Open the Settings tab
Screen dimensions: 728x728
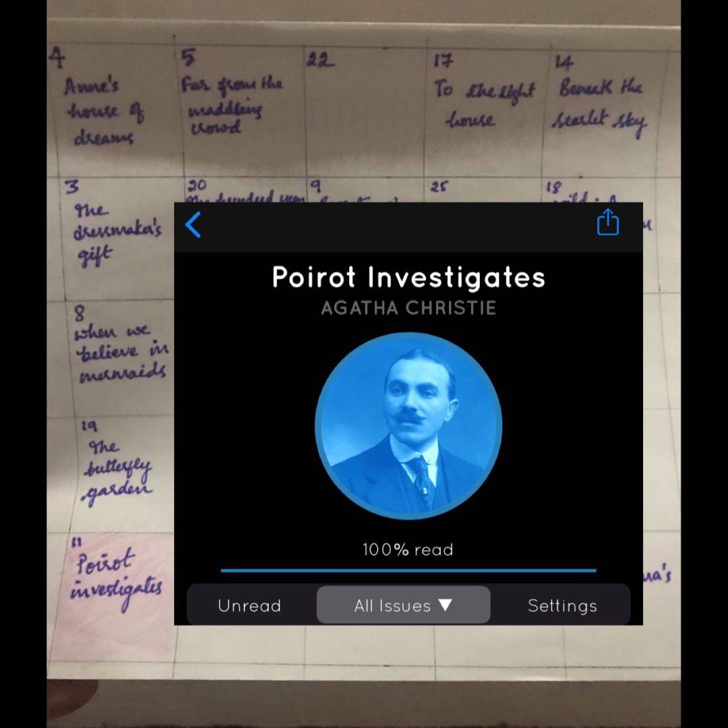pyautogui.click(x=562, y=605)
